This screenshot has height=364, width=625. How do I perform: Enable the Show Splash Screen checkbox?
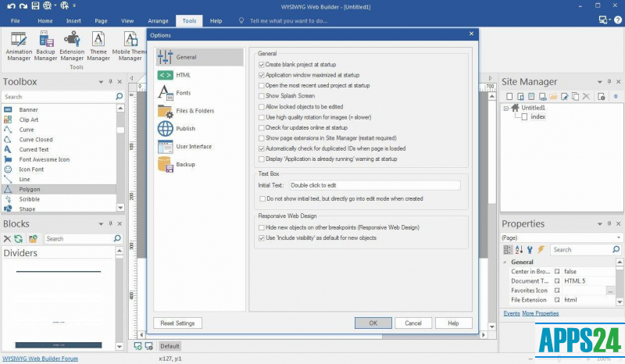(262, 95)
